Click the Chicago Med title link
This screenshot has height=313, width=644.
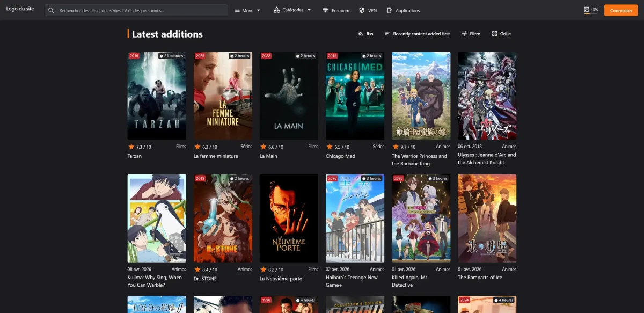tap(340, 156)
